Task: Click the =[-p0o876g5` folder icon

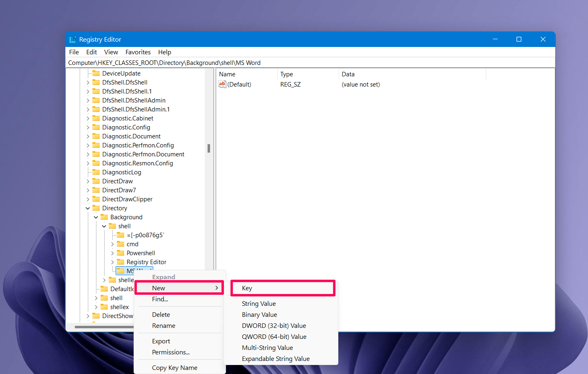Action: click(x=121, y=235)
